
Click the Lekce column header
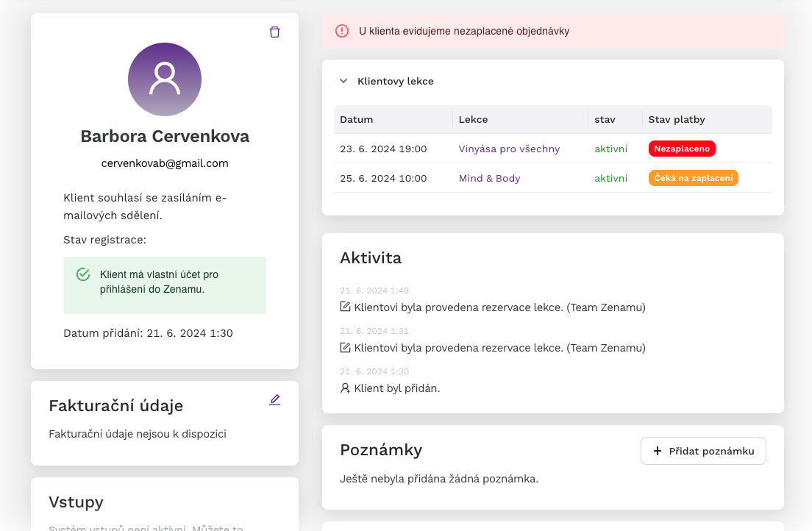(x=474, y=120)
